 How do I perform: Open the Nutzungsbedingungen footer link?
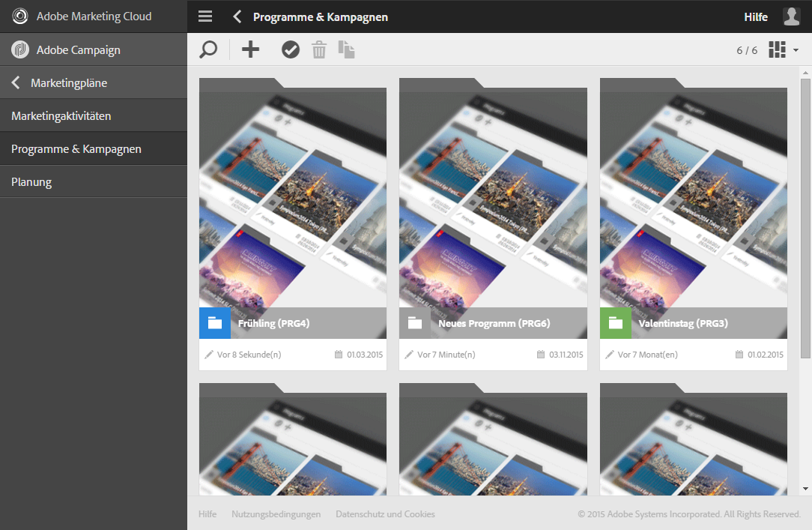tap(276, 514)
